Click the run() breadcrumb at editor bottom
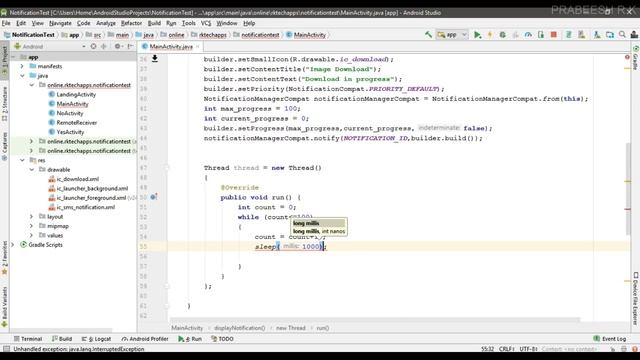The height and width of the screenshot is (360, 640). [x=322, y=328]
